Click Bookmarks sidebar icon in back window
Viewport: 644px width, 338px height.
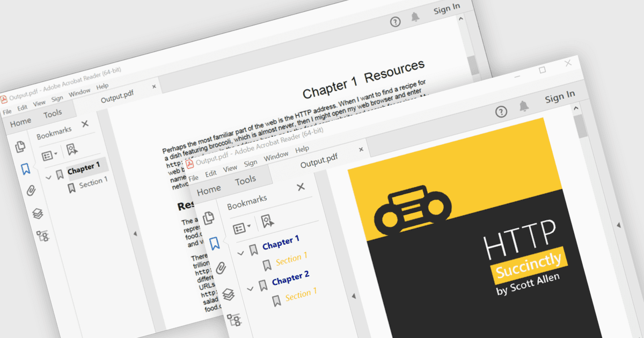coord(25,170)
